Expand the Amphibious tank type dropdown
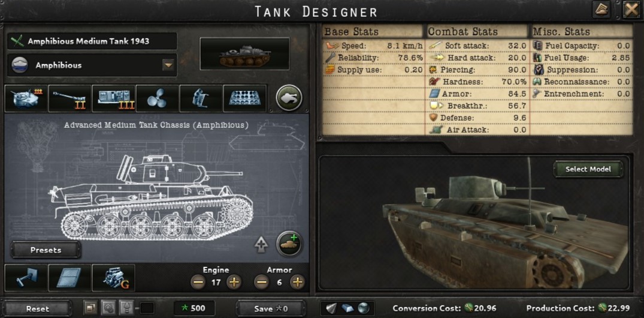Image resolution: width=644 pixels, height=318 pixels. (x=168, y=65)
